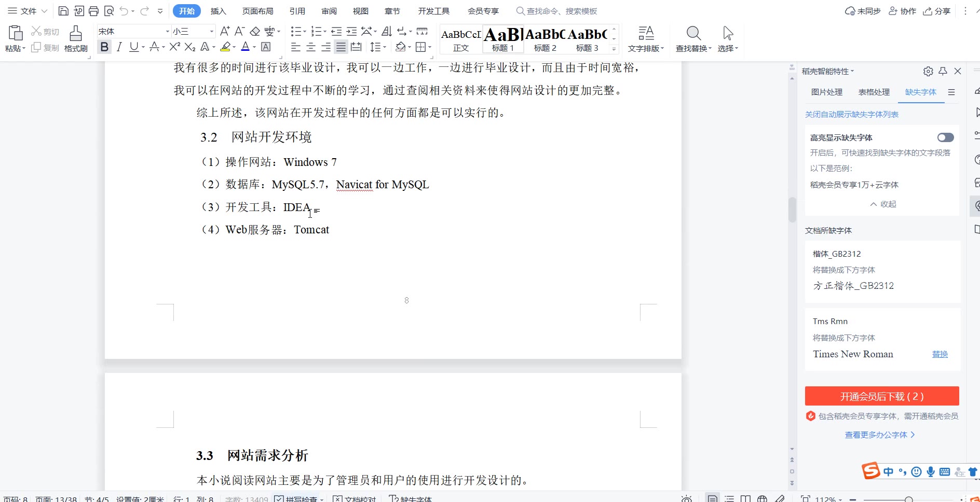Switch to the 表格处理 panel tab
980x502 pixels.
(x=874, y=92)
